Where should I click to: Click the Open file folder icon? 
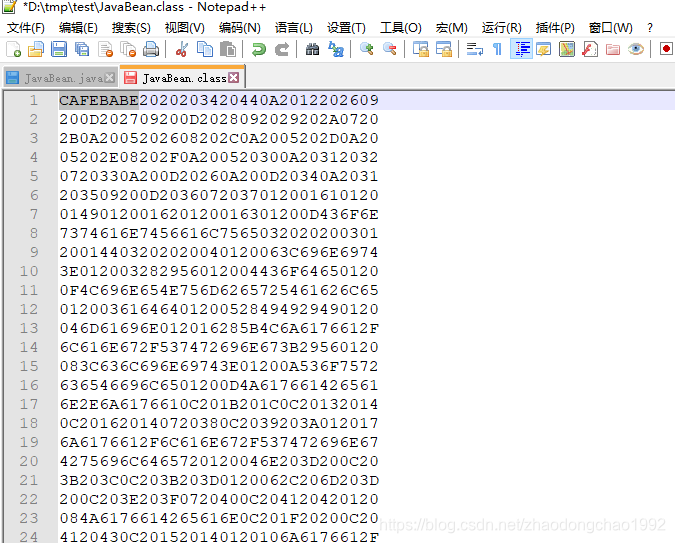coord(36,49)
